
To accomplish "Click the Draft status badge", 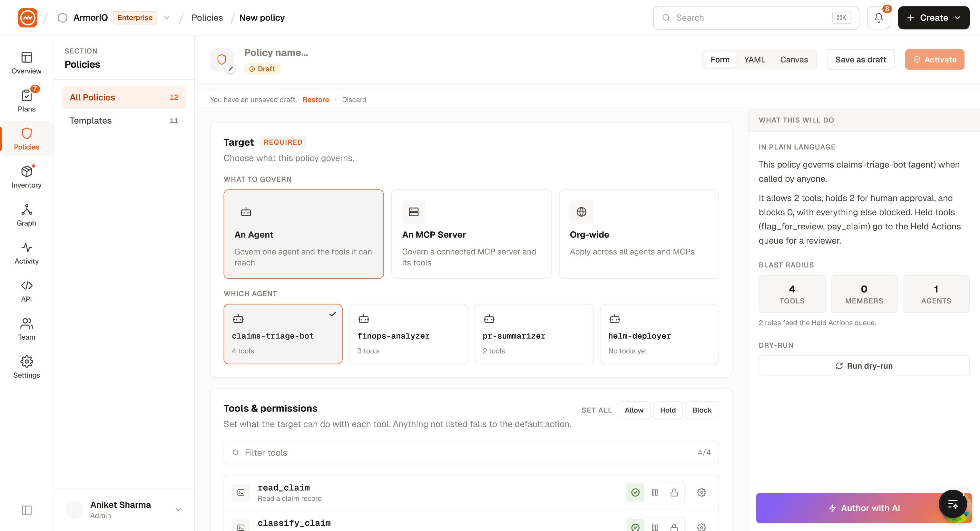I will (x=262, y=69).
